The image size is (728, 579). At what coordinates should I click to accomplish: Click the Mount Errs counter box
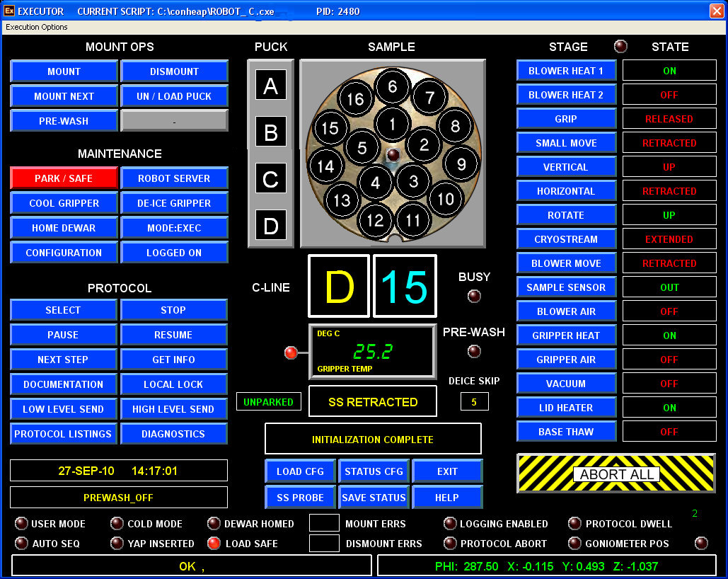click(324, 524)
